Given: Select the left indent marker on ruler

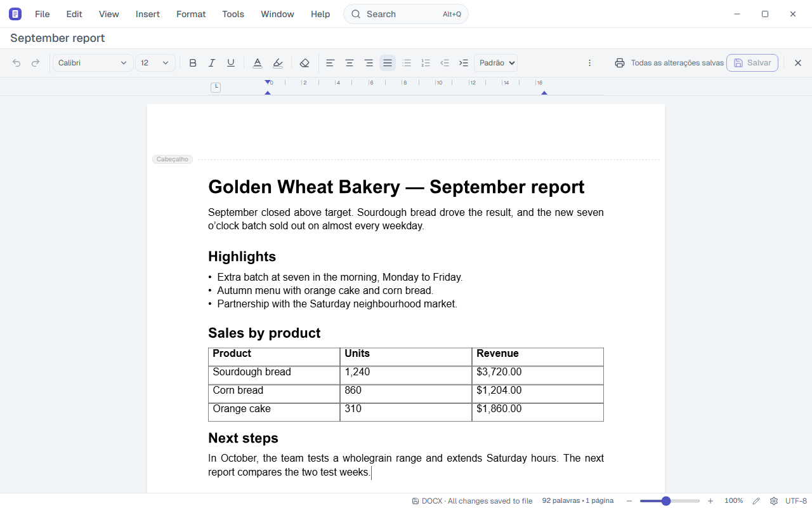Looking at the screenshot, I should point(268,93).
